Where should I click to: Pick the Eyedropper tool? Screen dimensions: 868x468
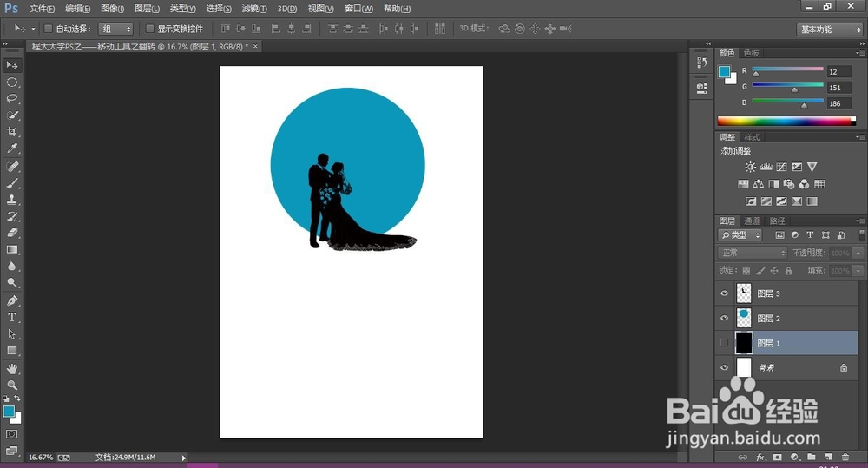pyautogui.click(x=12, y=148)
